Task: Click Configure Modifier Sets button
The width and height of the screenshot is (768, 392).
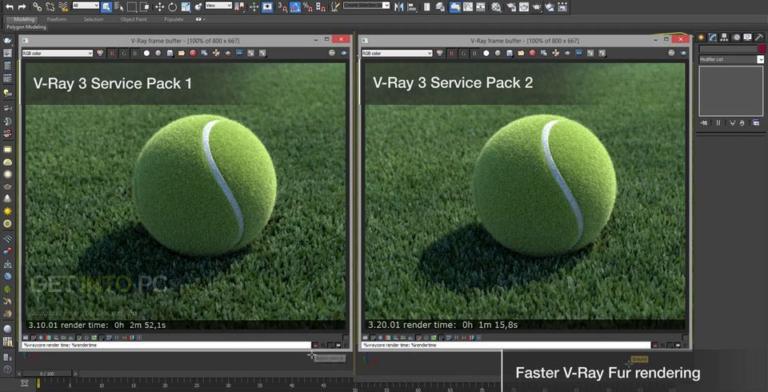Action: (x=756, y=122)
